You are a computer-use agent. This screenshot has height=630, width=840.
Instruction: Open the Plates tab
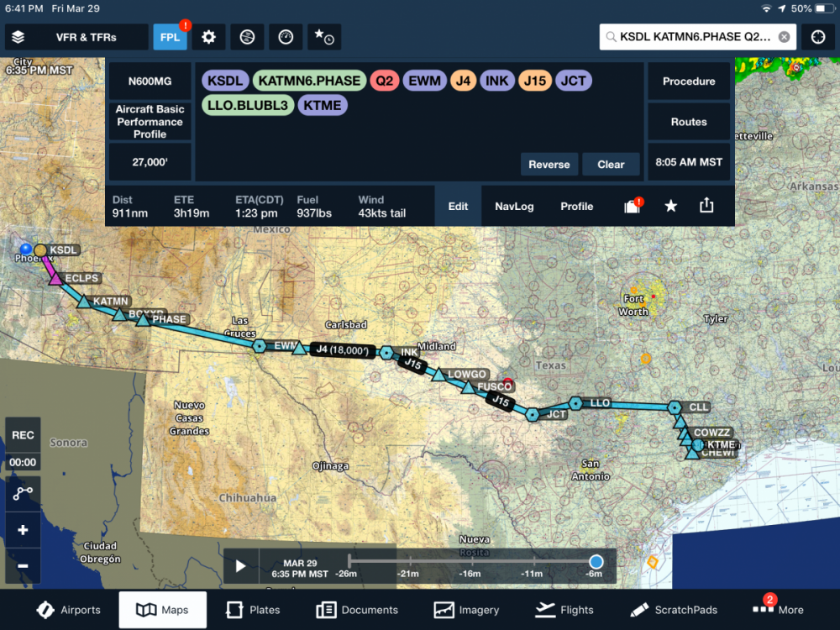[x=253, y=610]
